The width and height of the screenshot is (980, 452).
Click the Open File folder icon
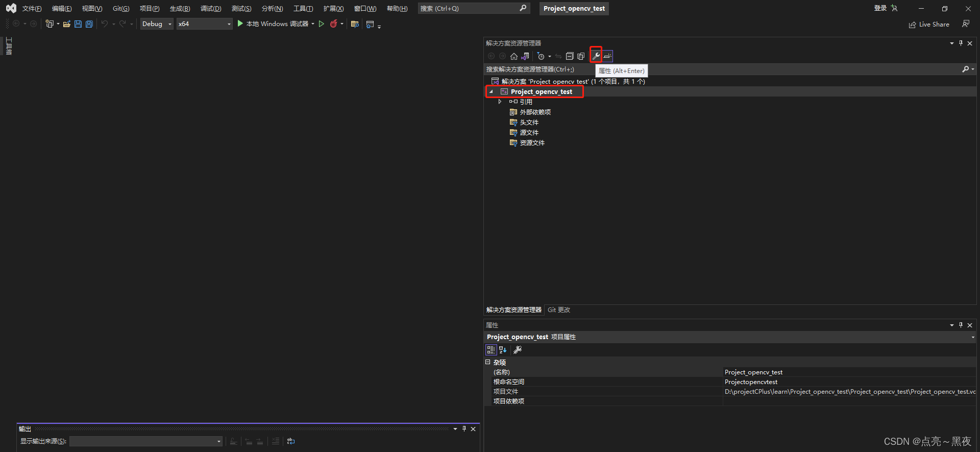[67, 24]
